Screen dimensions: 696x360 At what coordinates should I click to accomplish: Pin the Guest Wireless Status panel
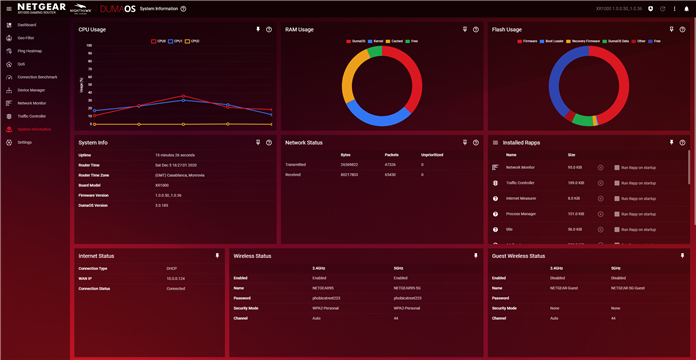click(x=682, y=256)
